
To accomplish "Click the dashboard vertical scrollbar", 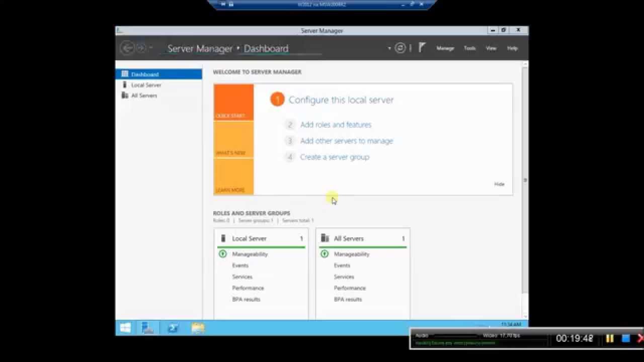I will point(526,179).
